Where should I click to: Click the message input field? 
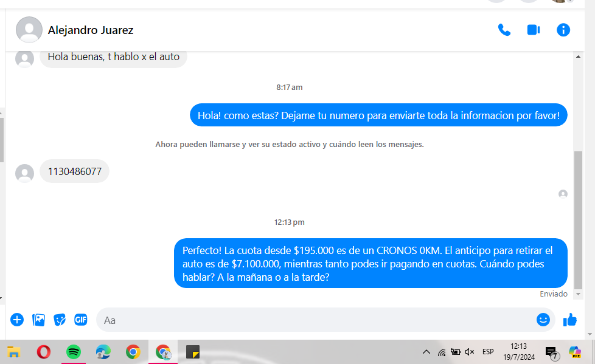point(316,320)
